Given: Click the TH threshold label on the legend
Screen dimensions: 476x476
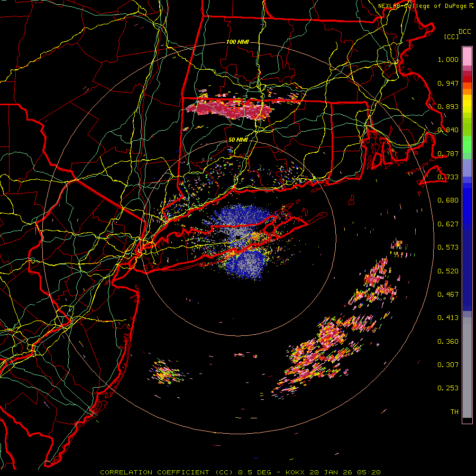Looking at the screenshot, I should coord(454,412).
